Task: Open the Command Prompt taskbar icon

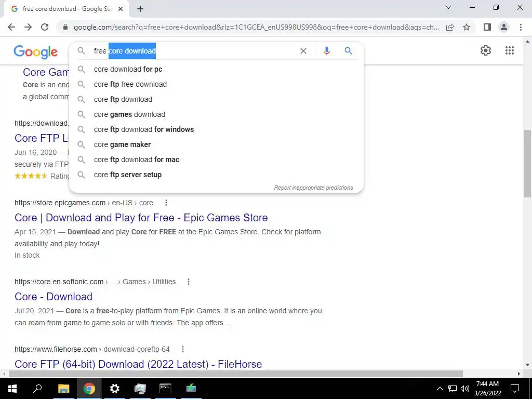Action: (x=165, y=389)
